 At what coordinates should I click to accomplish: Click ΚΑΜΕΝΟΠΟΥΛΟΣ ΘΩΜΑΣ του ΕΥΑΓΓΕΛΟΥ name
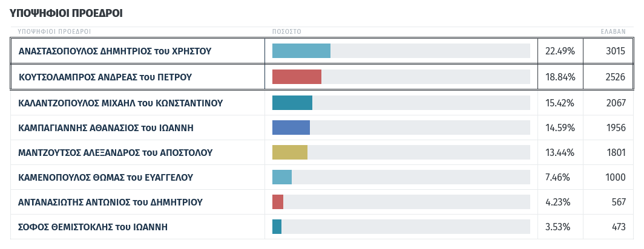[x=106, y=178]
